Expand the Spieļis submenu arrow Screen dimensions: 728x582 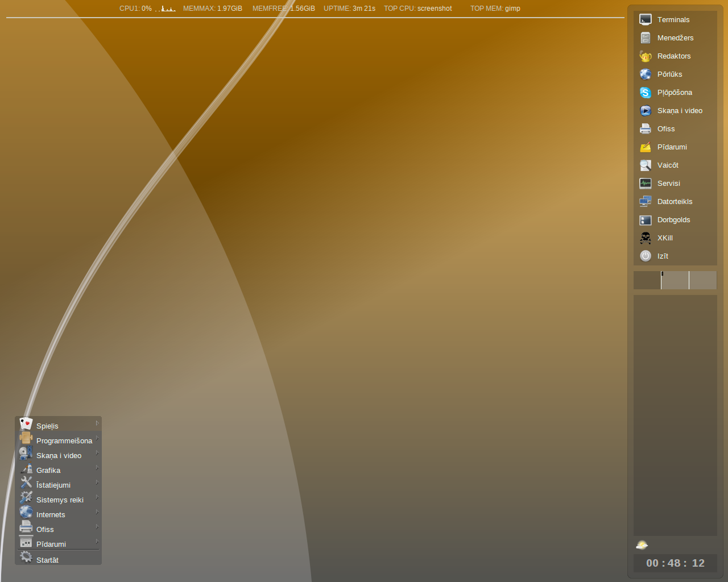97,423
